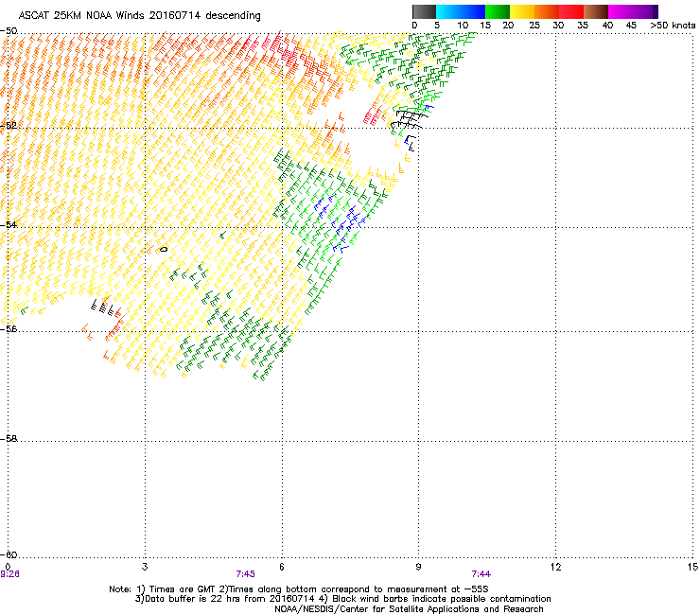Click the orange 25-30 knots legend swatch
The height and width of the screenshot is (615, 700).
tap(547, 11)
